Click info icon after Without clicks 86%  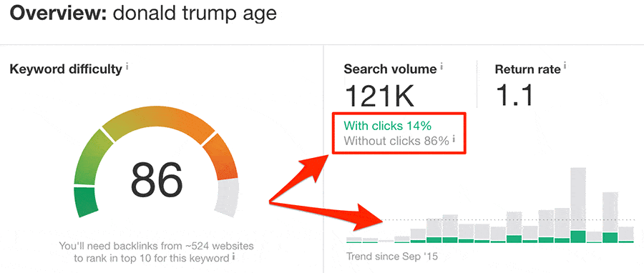(x=454, y=139)
